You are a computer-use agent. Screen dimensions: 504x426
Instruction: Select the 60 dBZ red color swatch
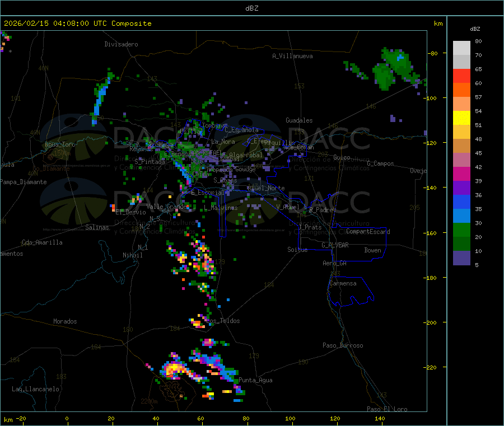[461, 76]
